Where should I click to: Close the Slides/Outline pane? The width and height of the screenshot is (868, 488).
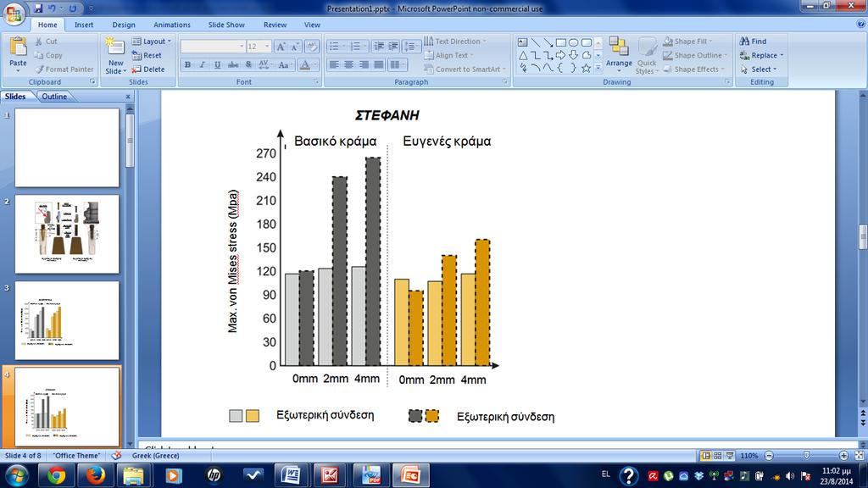click(128, 97)
